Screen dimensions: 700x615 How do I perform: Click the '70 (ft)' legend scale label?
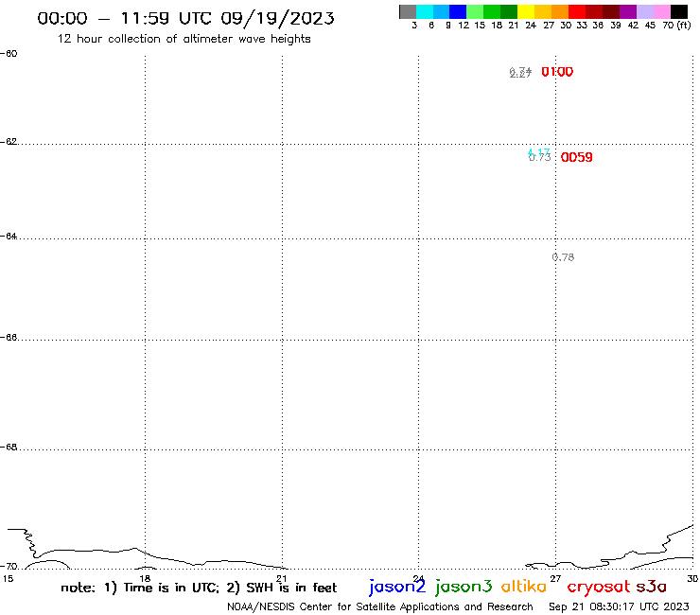coord(676,25)
